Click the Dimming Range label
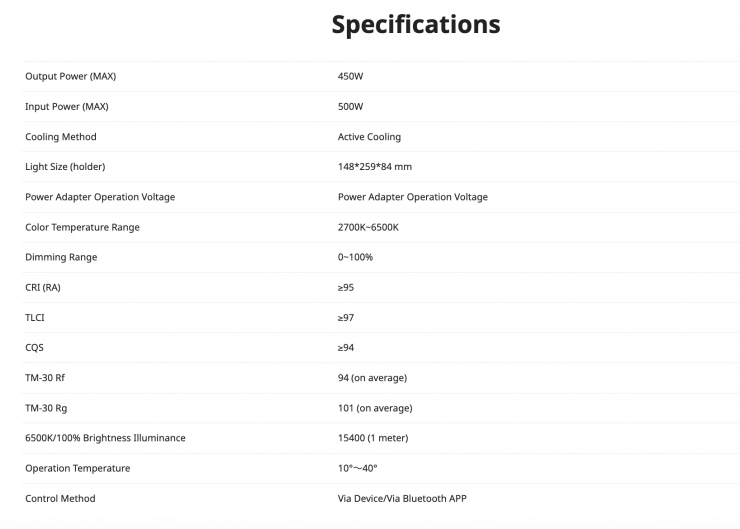 pos(61,257)
